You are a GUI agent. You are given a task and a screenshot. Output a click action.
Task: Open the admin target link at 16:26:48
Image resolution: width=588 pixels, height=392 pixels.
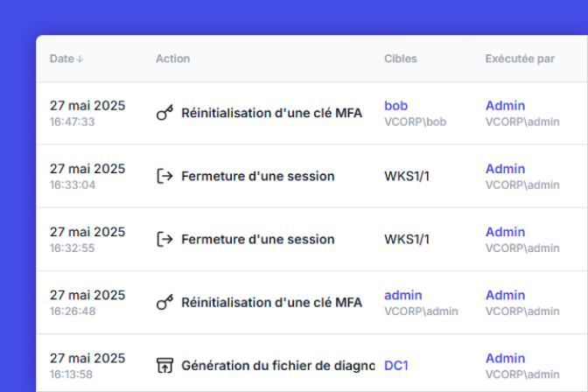403,295
